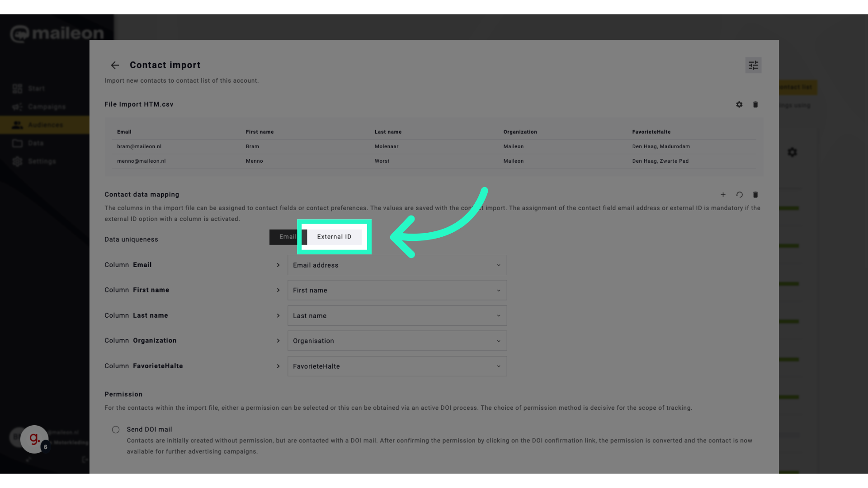Click the chevron next to Column First name
The height and width of the screenshot is (488, 868).
pyautogui.click(x=278, y=290)
